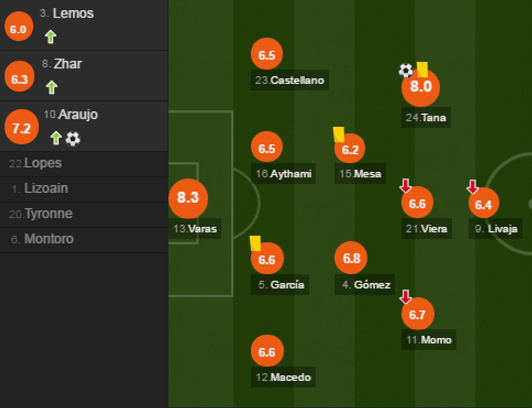
Task: Select goalkeeper Varas's 8.3 rating
Action: coord(188,198)
